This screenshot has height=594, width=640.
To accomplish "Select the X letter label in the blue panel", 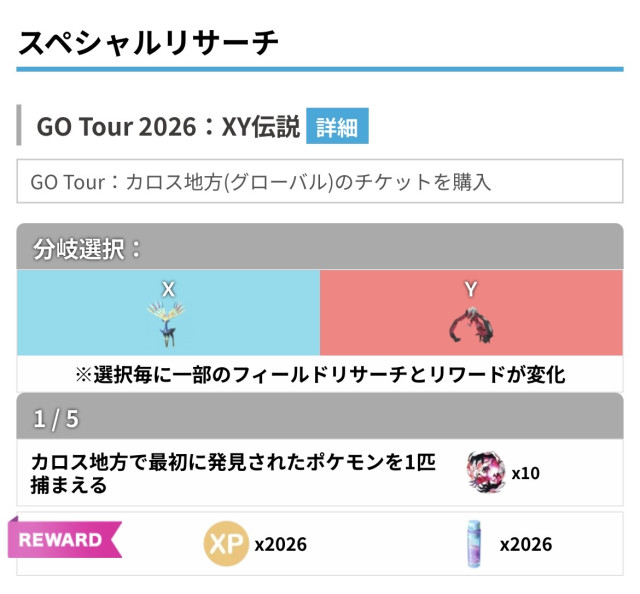I will pos(168,289).
